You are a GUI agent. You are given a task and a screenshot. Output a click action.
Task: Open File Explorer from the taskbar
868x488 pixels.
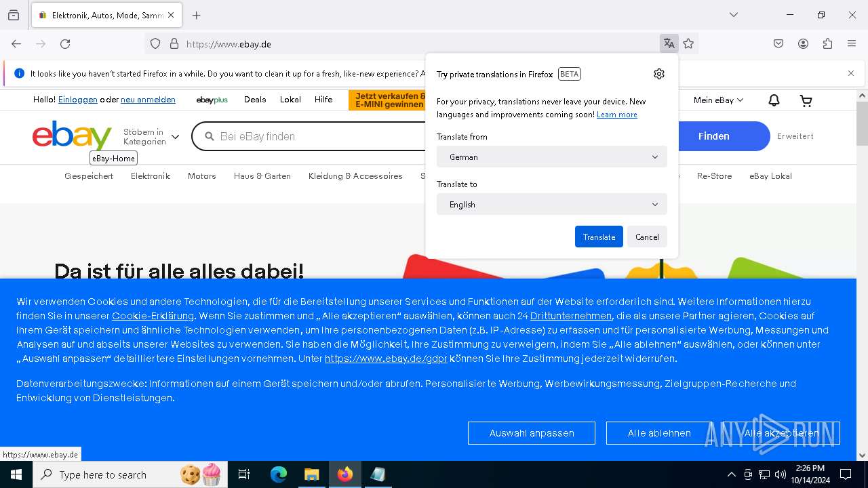pyautogui.click(x=312, y=474)
